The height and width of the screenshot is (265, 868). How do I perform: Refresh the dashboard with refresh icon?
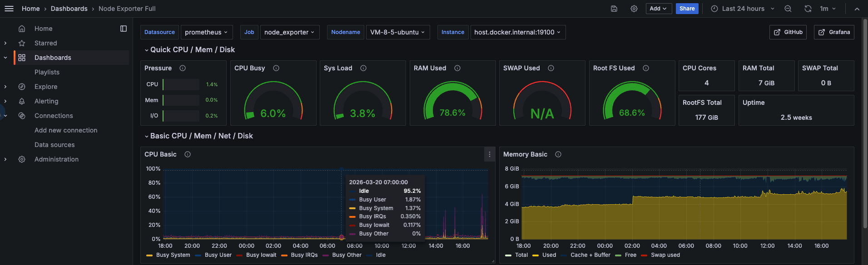808,9
